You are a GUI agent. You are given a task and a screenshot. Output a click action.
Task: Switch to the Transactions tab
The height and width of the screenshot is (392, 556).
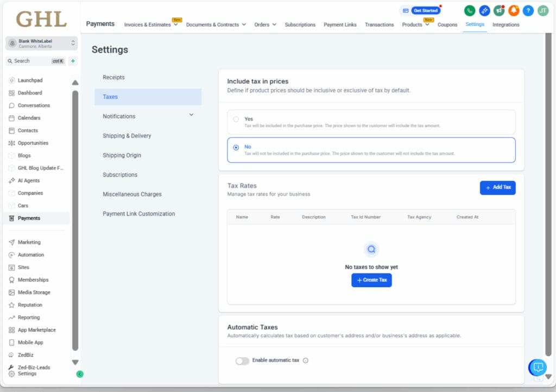click(x=379, y=24)
